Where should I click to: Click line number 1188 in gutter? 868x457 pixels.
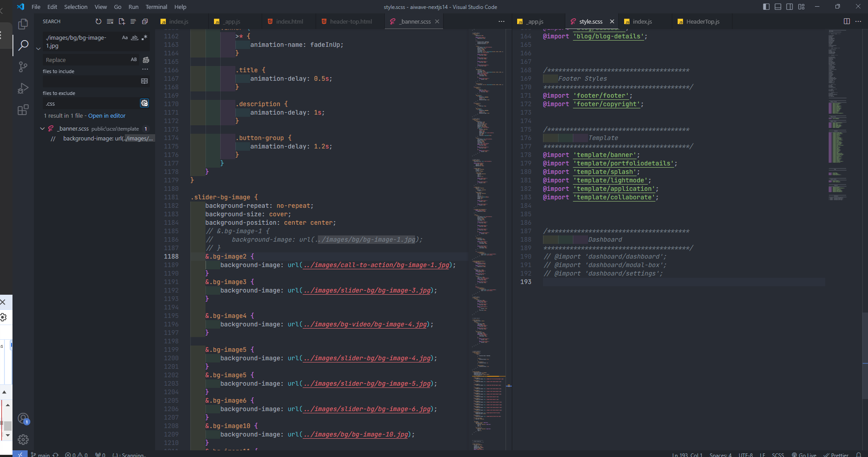coord(171,257)
